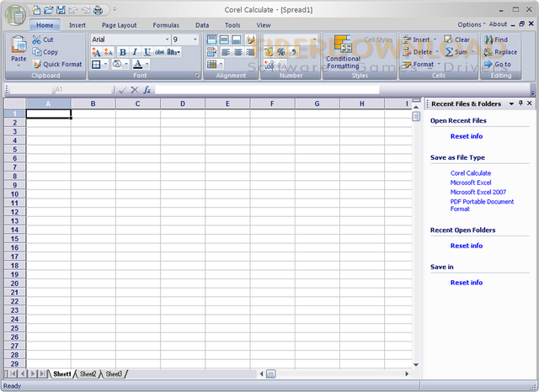Open the Formulas ribbon tab
Viewport: 539px width, 392px height.
pyautogui.click(x=166, y=25)
